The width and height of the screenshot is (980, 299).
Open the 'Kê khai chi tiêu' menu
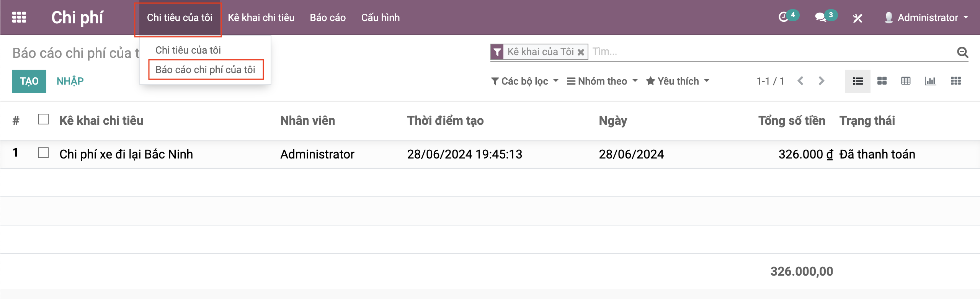click(261, 18)
